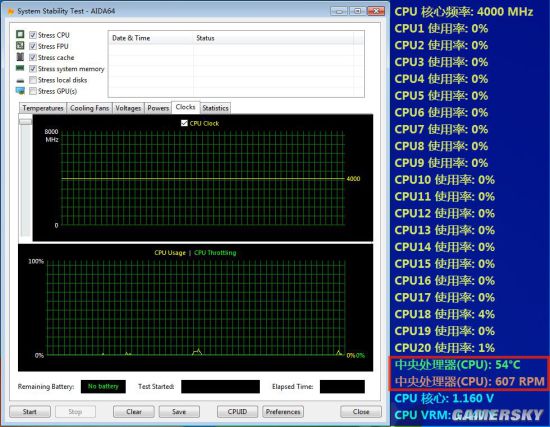The width and height of the screenshot is (550, 427).
Task: Click the graph's vertical slider handle
Action: pos(26,121)
